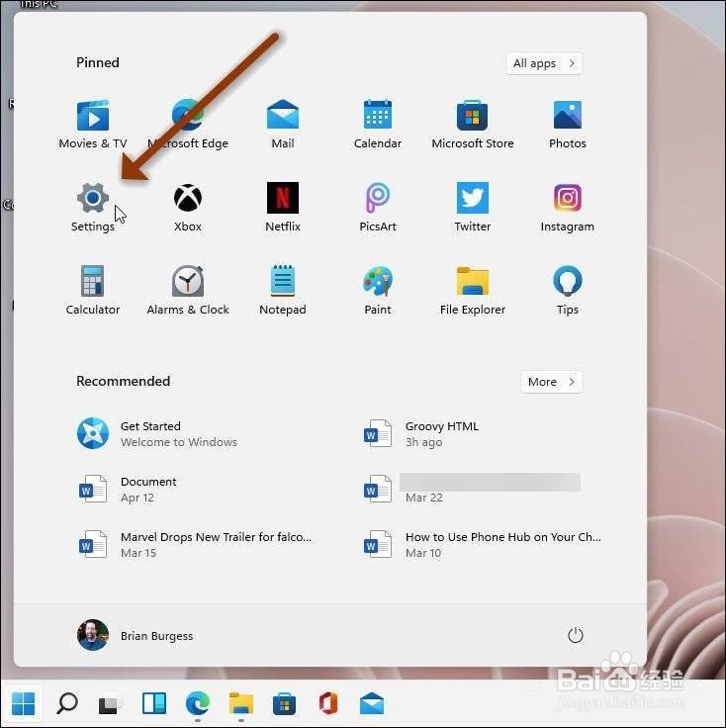Open the Instagram app
This screenshot has height=728, width=726.
tap(567, 207)
